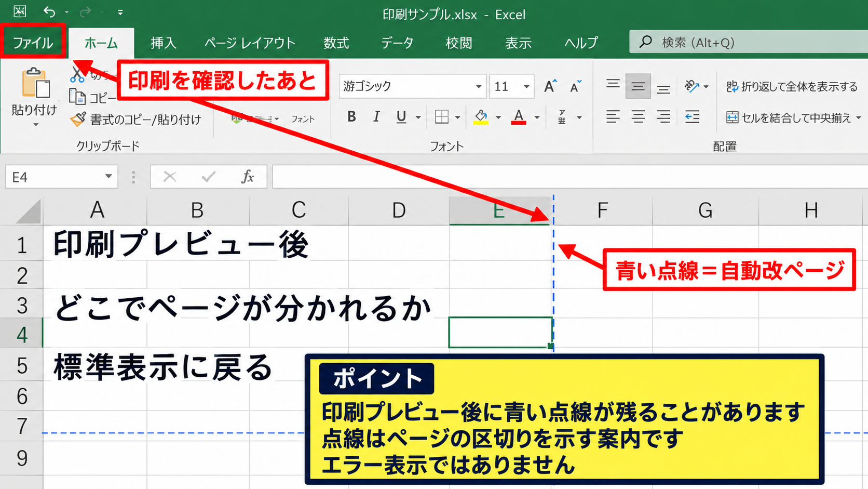868x489 pixels.
Task: Click セルを結合して中央揃え button
Action: point(793,118)
